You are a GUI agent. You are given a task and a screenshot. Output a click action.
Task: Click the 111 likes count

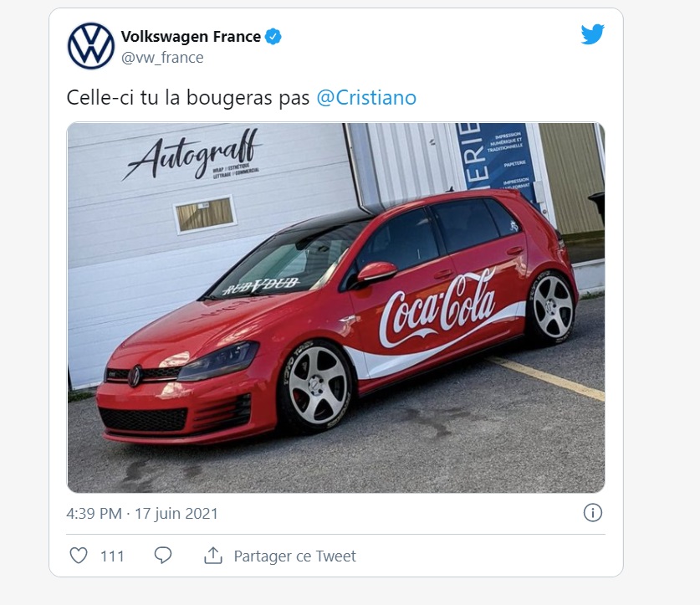(112, 556)
